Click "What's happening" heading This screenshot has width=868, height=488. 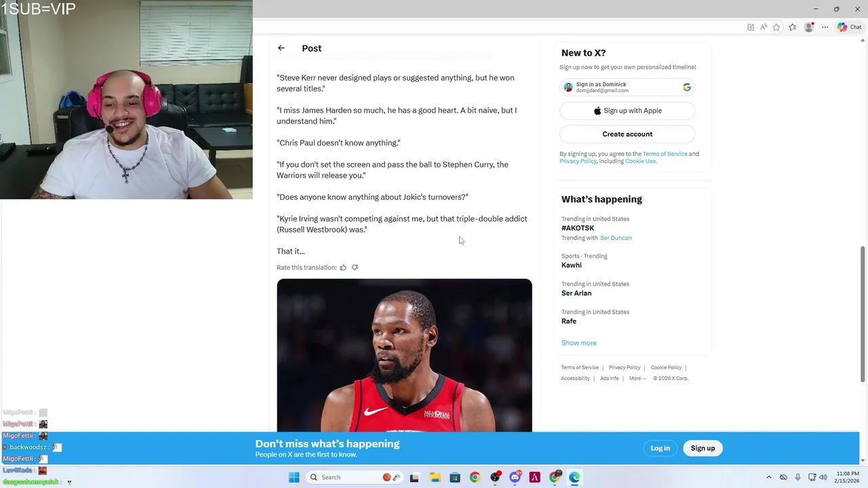601,199
